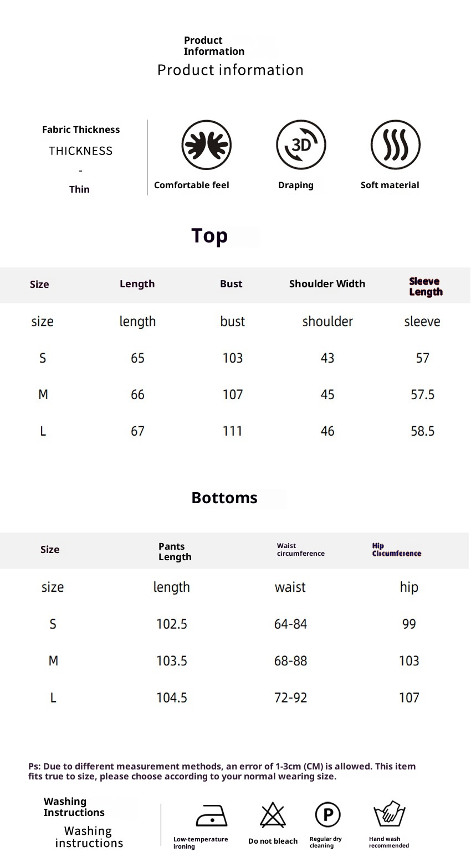Select the waist value 64-84 for size S
The width and height of the screenshot is (471, 868).
point(290,624)
